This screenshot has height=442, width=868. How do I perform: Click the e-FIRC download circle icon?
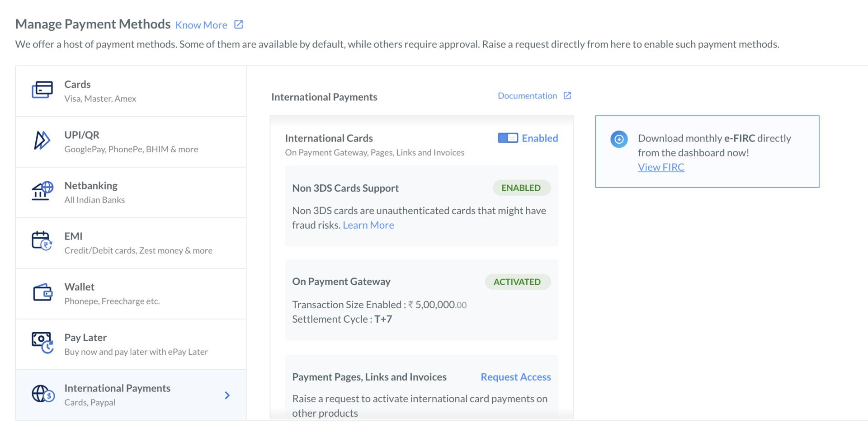(619, 139)
